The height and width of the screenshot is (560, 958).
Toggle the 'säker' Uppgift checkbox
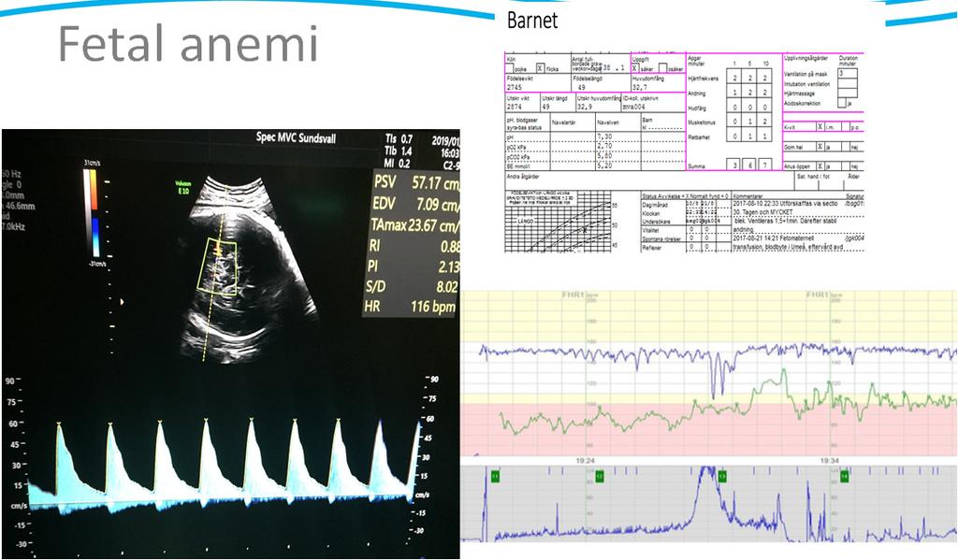[x=635, y=68]
